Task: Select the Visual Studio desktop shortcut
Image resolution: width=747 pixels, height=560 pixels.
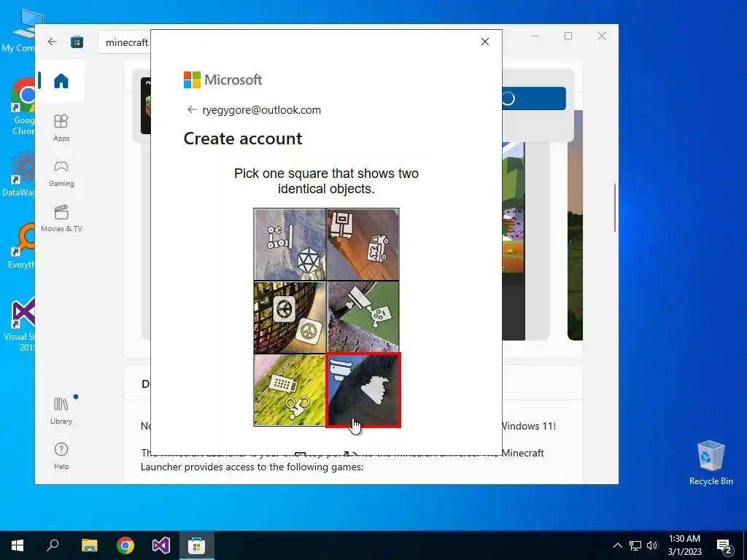Action: pyautogui.click(x=21, y=324)
